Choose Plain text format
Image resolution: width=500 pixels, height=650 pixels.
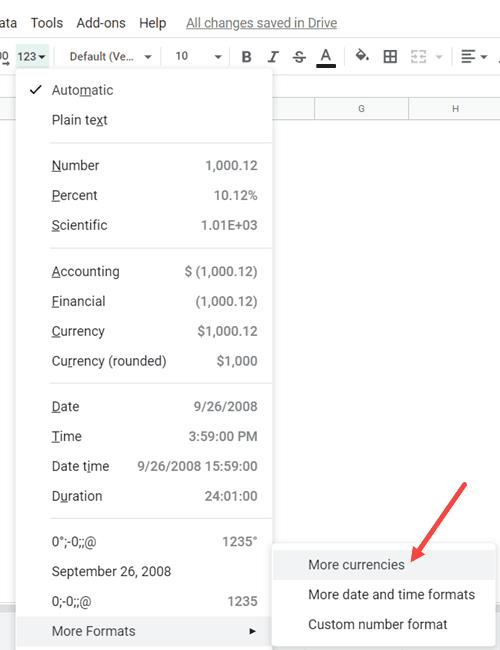144,120
